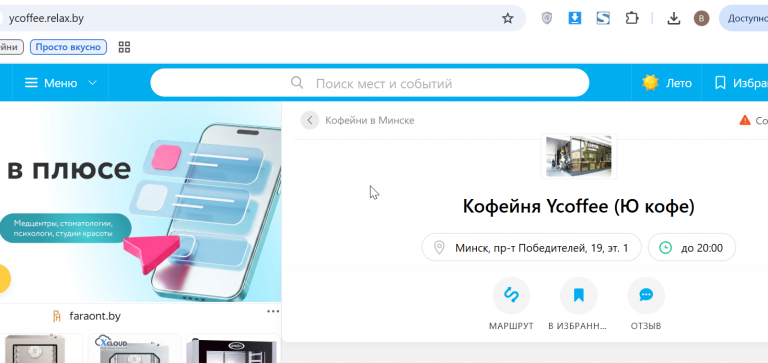Open the blue S extension icon

[603, 19]
